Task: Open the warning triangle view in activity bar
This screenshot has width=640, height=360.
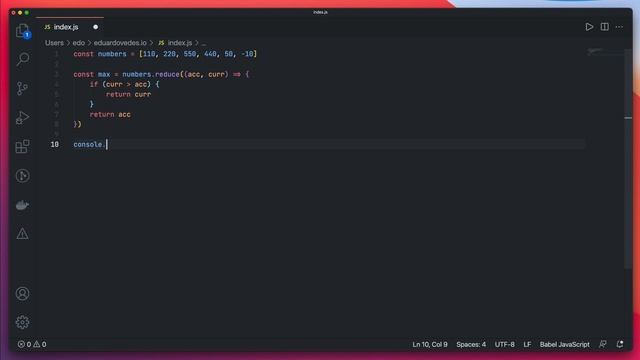Action: click(x=22, y=234)
